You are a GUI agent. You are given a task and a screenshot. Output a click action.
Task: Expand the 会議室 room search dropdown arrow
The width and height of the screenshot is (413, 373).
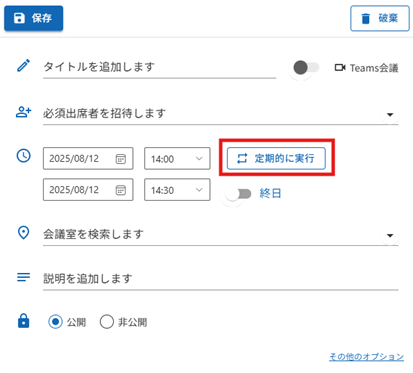point(390,236)
